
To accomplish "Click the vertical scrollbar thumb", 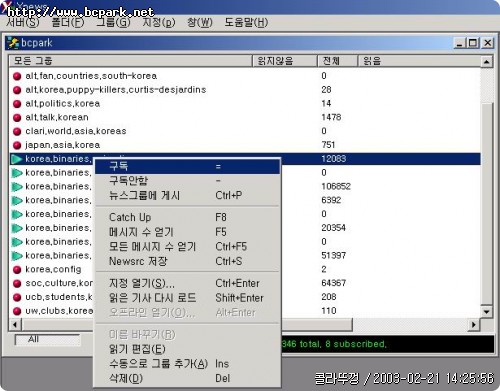I will pos(487,203).
